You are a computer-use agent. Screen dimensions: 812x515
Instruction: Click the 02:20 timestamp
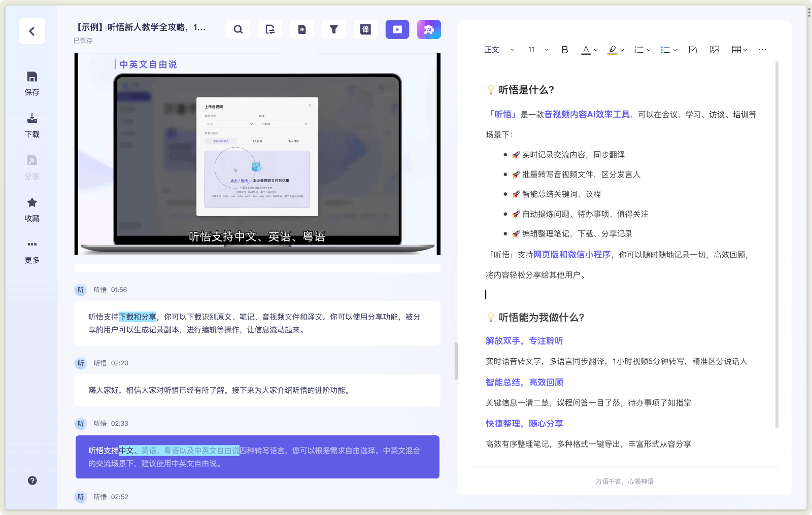click(x=120, y=363)
